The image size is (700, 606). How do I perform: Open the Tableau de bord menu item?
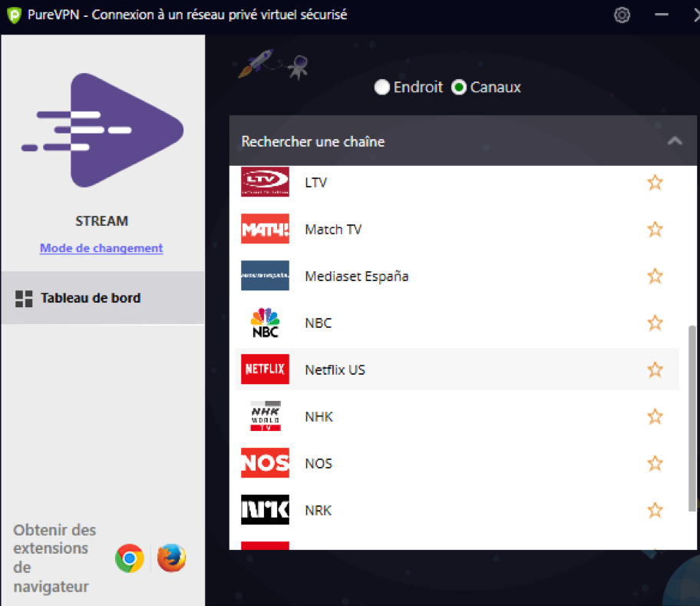coord(103,298)
